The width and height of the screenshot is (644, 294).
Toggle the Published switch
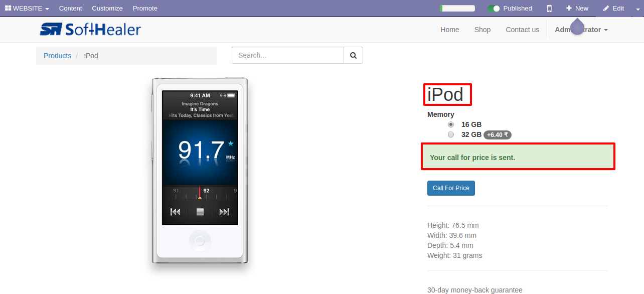click(x=494, y=9)
